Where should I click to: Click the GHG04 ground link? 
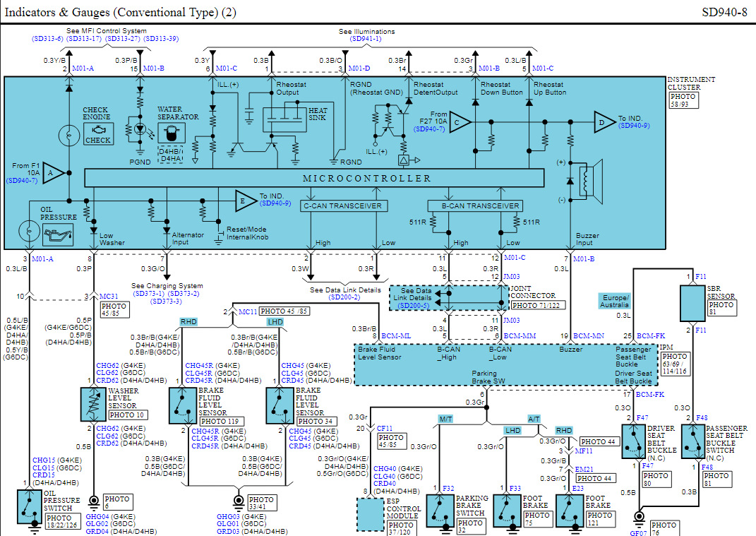coord(97,517)
